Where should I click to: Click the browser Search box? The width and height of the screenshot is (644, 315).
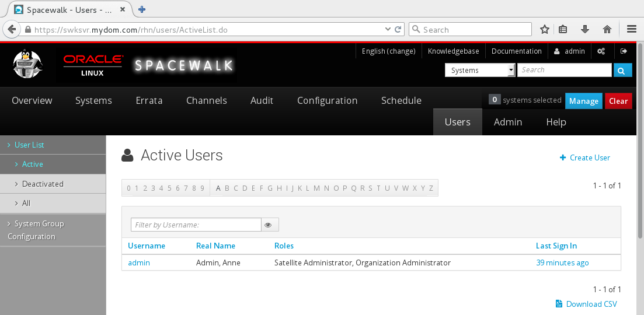[x=470, y=30]
